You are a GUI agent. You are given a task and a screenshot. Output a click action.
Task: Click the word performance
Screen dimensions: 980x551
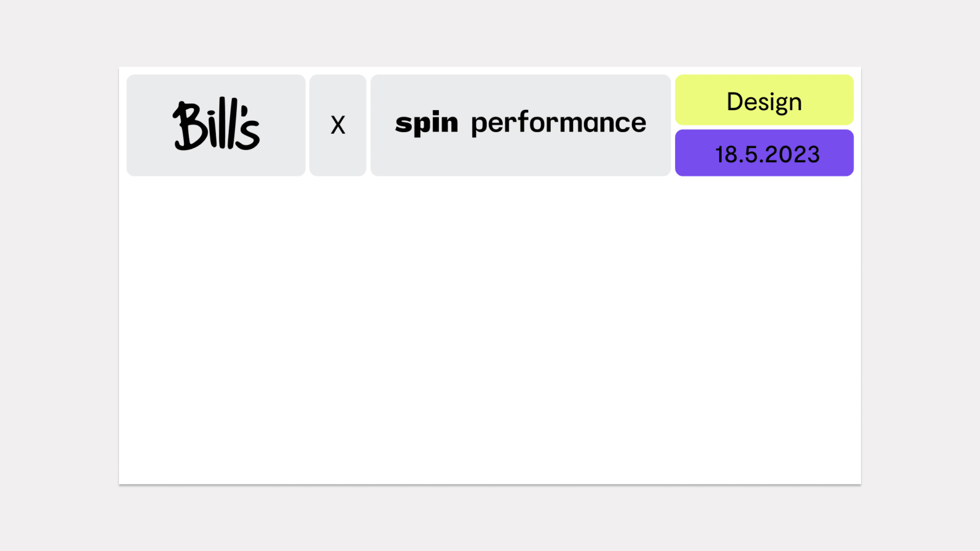click(559, 122)
